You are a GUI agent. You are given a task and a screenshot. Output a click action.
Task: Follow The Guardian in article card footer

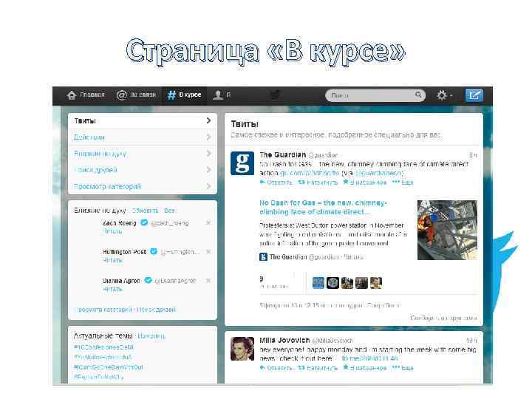pyautogui.click(x=353, y=257)
